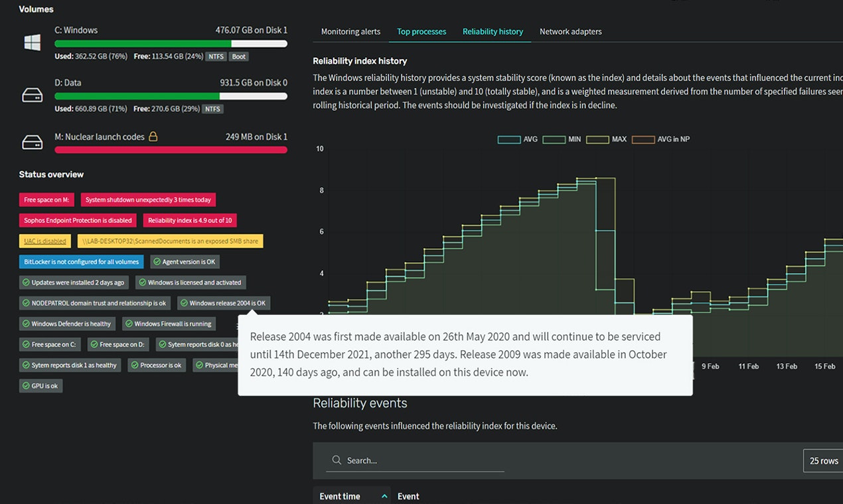This screenshot has height=504, width=843.
Task: Click the Boot tag under C: Windows
Action: coord(239,56)
